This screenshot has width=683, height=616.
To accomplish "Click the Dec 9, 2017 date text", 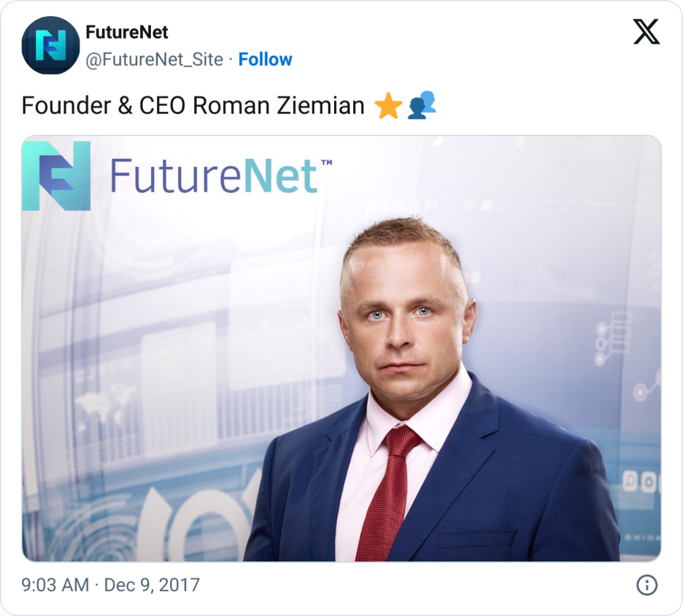I will [x=152, y=585].
